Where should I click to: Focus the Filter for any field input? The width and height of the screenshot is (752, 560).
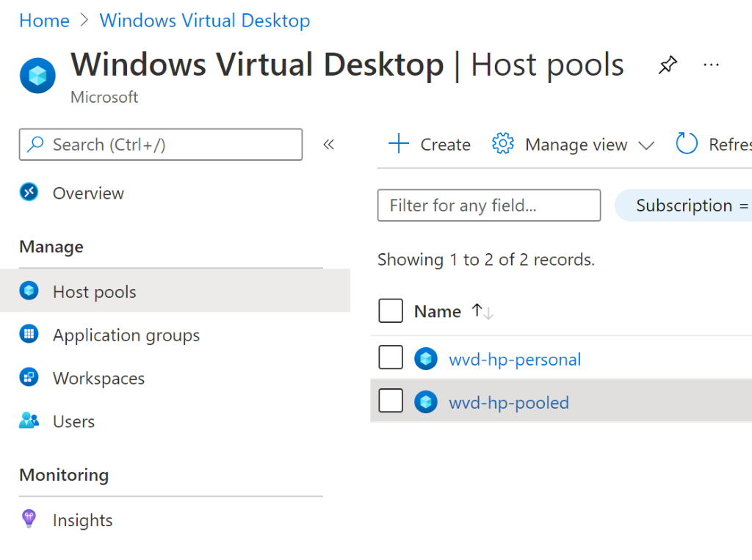pos(488,206)
